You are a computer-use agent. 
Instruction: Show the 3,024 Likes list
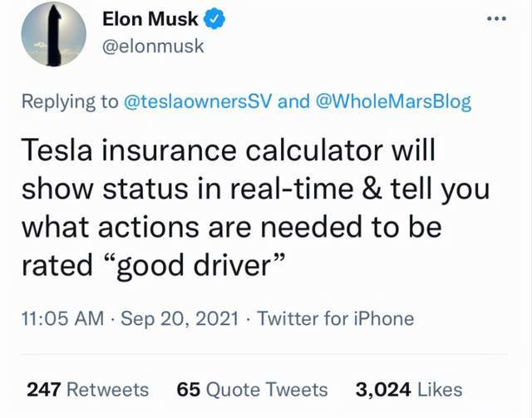[x=409, y=390]
